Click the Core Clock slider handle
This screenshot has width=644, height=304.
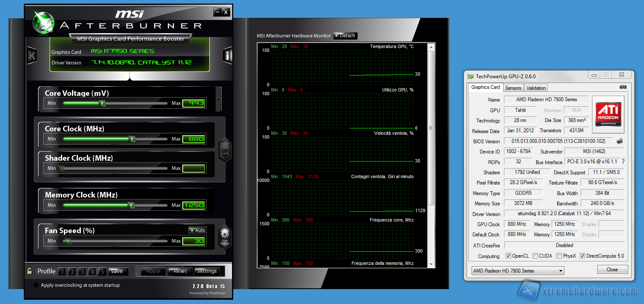pos(132,139)
